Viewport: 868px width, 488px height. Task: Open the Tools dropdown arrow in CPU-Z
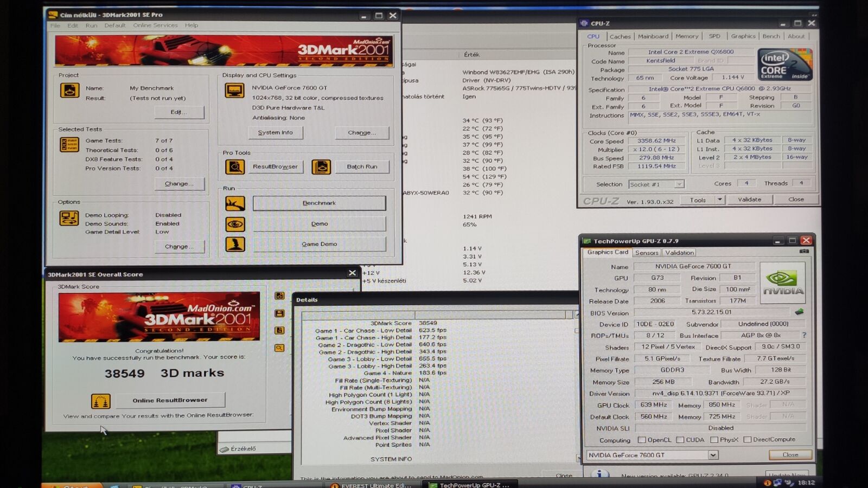pos(720,200)
